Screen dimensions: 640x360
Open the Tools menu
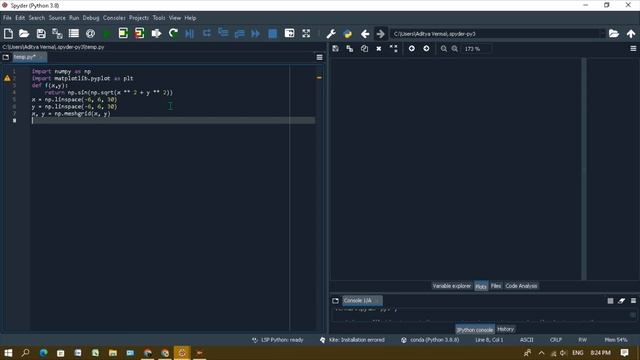tap(159, 18)
